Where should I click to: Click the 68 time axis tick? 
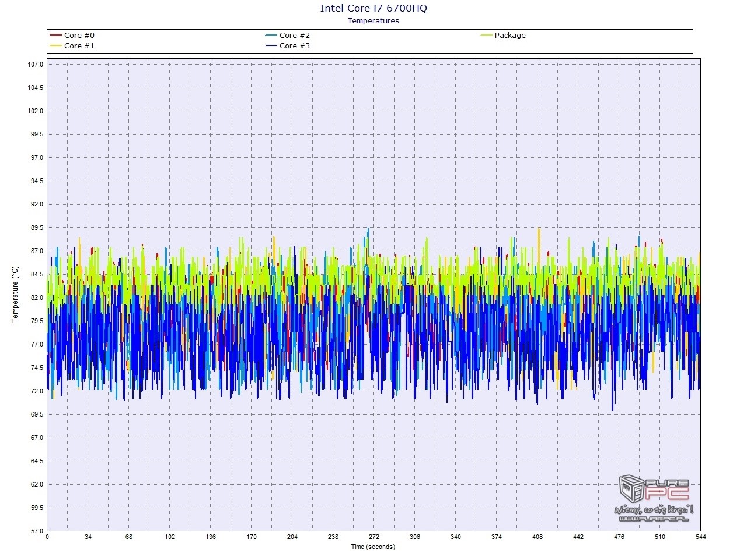pyautogui.click(x=129, y=537)
